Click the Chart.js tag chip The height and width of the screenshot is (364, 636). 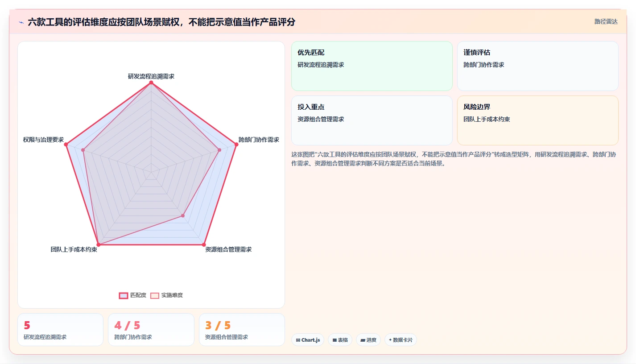point(308,340)
